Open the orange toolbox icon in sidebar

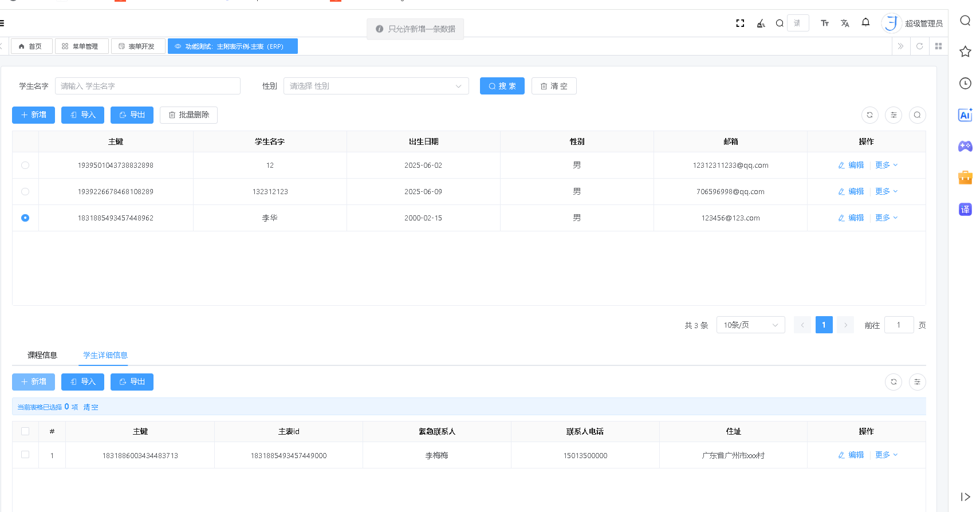coord(965,178)
